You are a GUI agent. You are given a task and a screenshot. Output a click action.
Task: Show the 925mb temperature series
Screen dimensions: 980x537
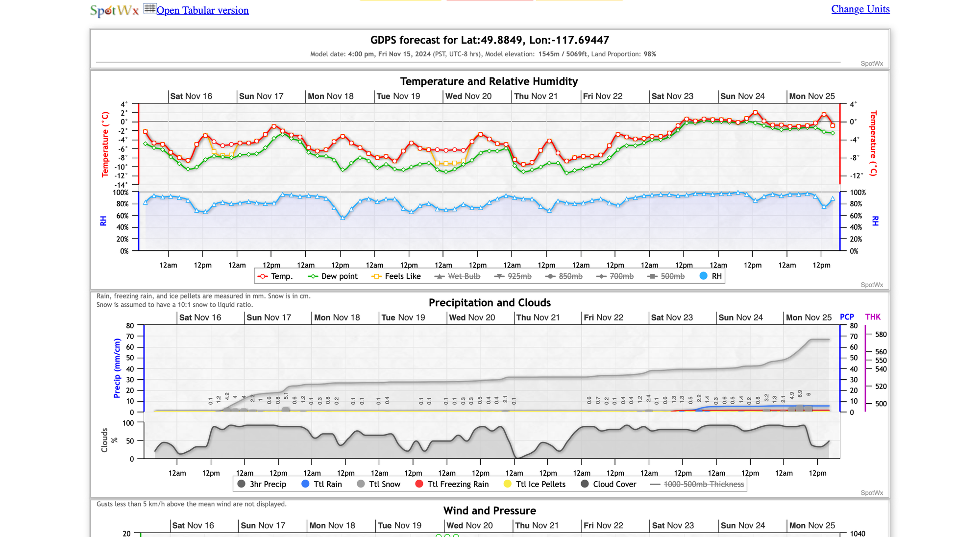coord(513,276)
